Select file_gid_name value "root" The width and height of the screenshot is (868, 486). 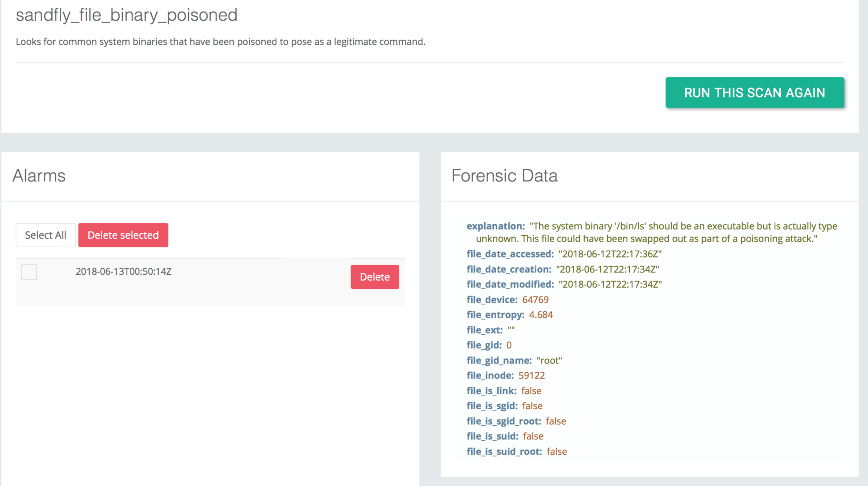pos(549,361)
